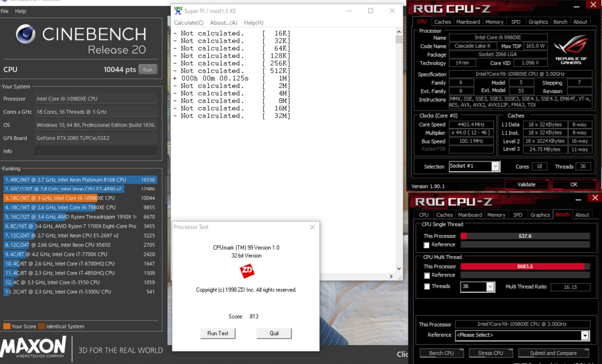Close the Super PI window
This screenshot has width=602, height=364.
click(392, 11)
